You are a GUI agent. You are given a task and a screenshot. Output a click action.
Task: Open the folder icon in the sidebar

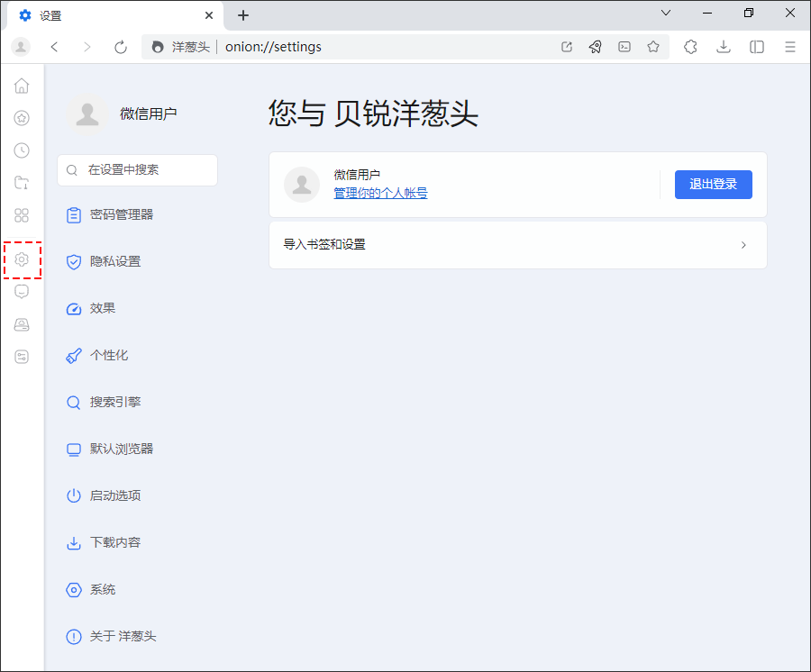(22, 183)
